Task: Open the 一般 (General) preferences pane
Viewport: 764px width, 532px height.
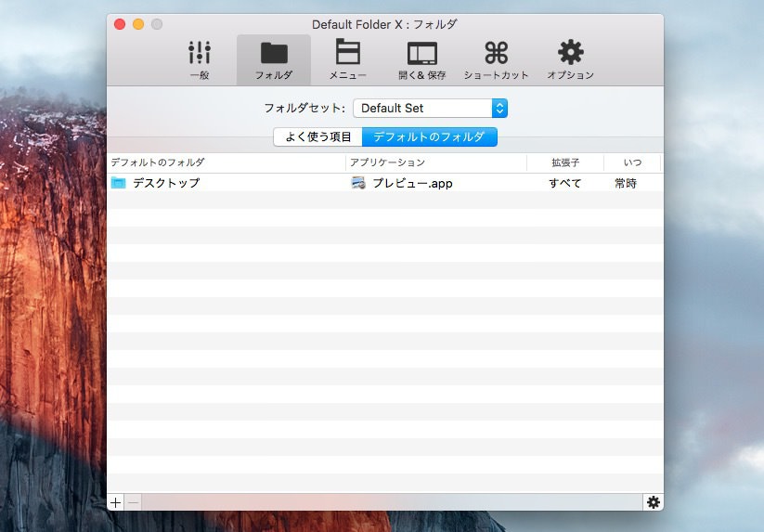Action: click(x=200, y=59)
